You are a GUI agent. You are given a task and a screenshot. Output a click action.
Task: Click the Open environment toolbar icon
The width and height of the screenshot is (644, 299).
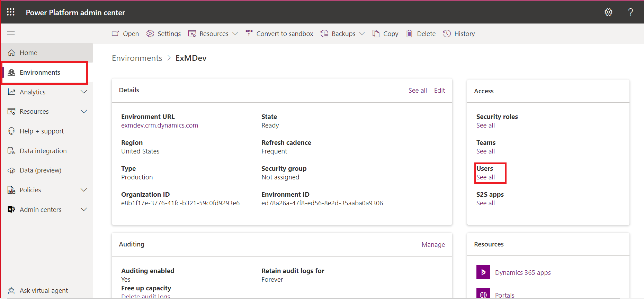point(115,34)
